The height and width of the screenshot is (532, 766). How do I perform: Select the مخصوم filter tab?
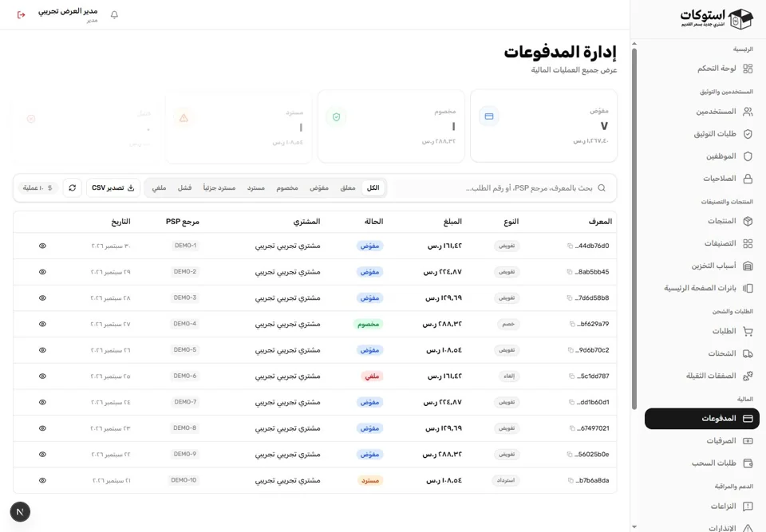point(287,187)
